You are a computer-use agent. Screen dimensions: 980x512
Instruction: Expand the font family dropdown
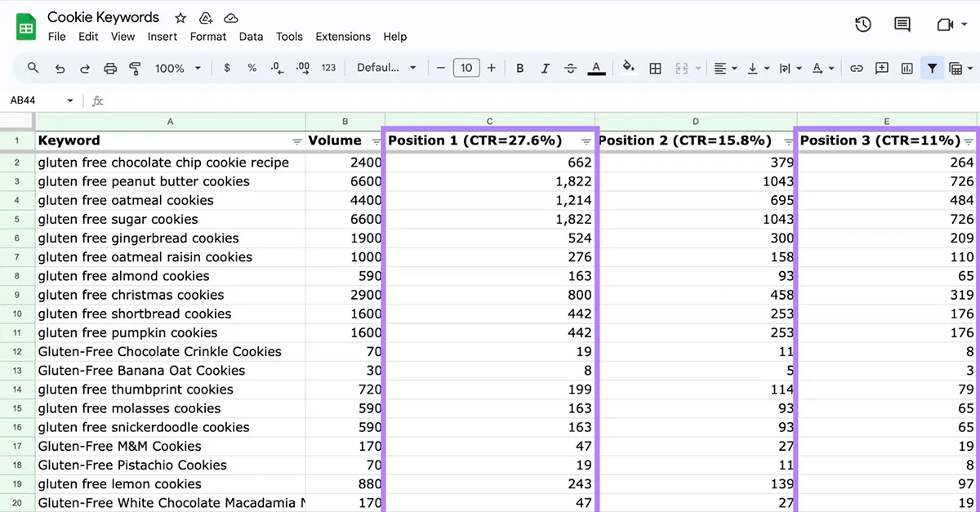pyautogui.click(x=386, y=69)
